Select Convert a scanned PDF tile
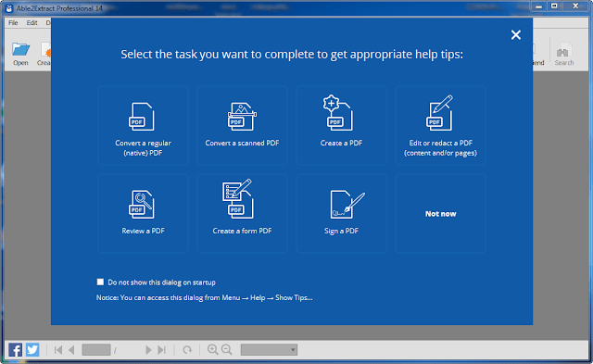This screenshot has width=593, height=364. tap(242, 125)
